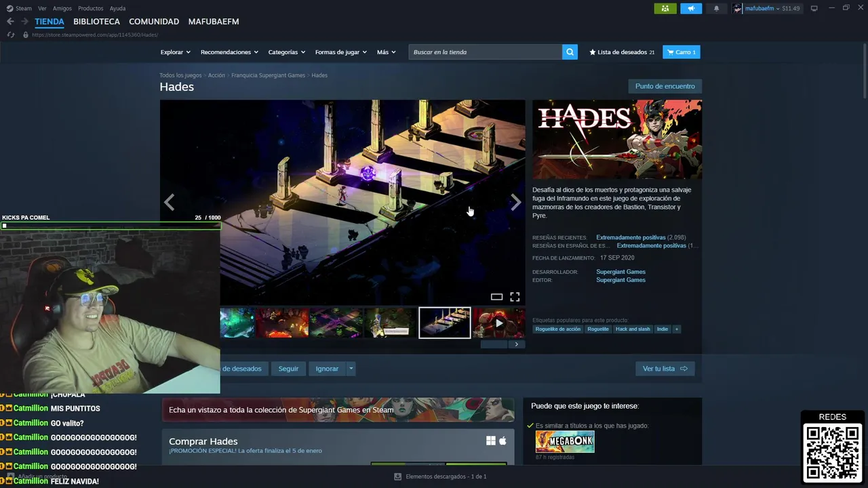This screenshot has height=488, width=868.
Task: Open Acción breadcrumb link
Action: (x=216, y=75)
